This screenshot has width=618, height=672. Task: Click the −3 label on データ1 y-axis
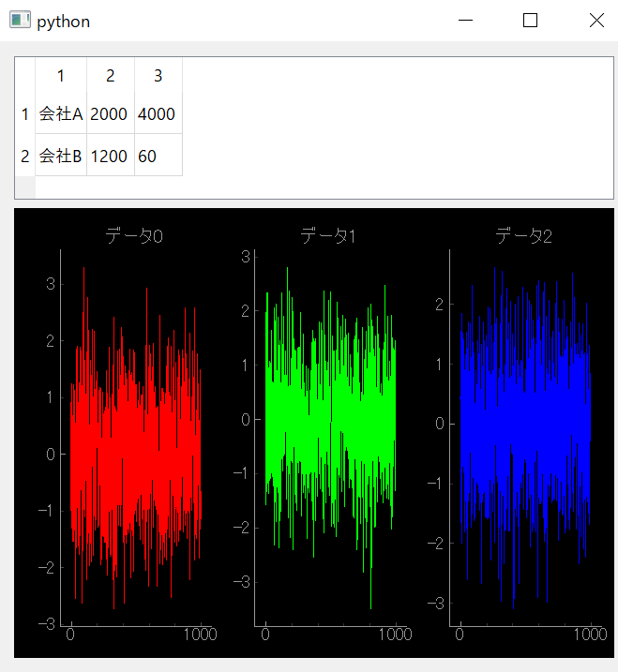241,582
